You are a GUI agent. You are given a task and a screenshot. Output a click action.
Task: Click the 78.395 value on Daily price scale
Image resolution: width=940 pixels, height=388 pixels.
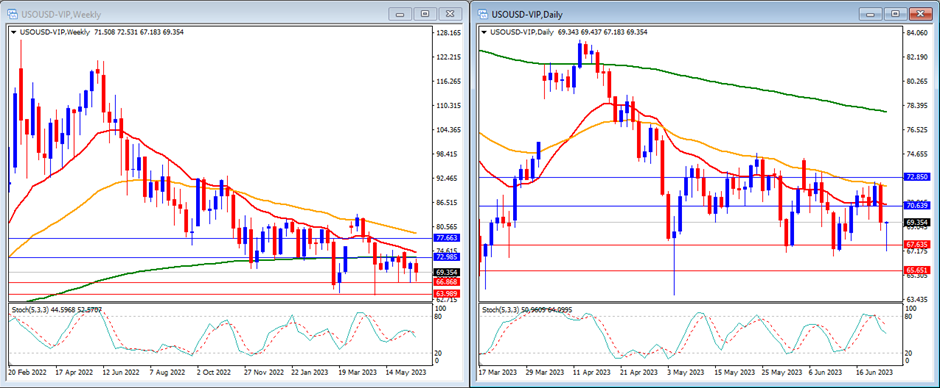tap(917, 106)
